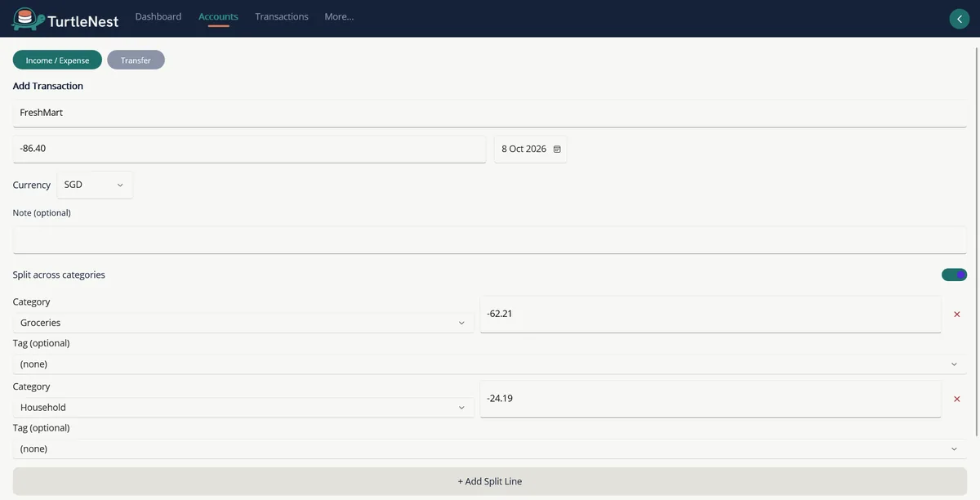This screenshot has height=500, width=980.
Task: Click the back chevron button
Action: (x=959, y=19)
